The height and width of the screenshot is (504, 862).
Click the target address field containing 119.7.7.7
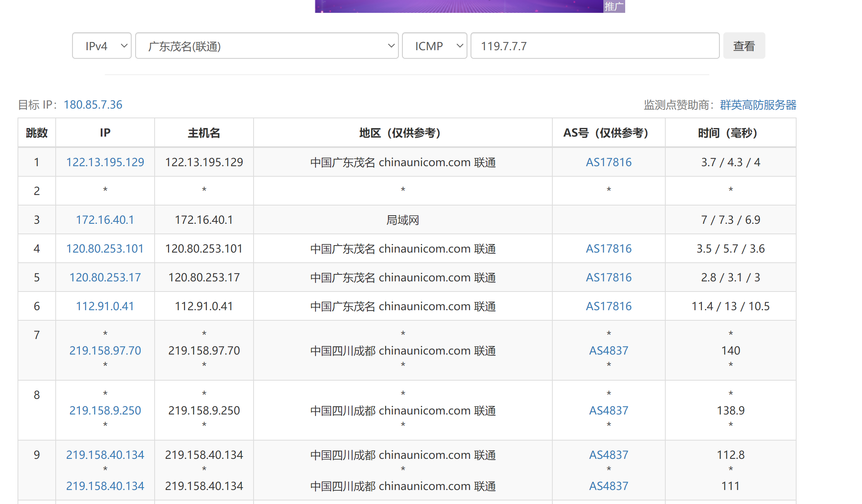[595, 46]
